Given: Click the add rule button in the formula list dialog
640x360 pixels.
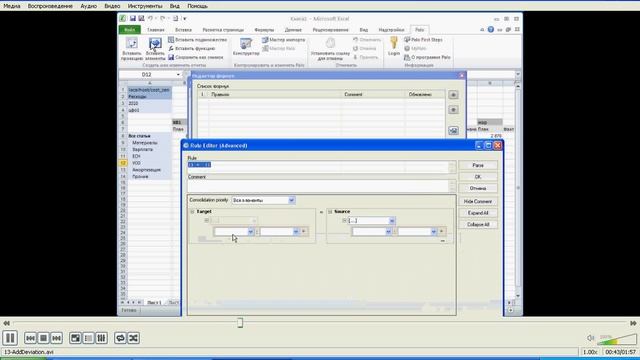Looking at the screenshot, I should point(453,95).
